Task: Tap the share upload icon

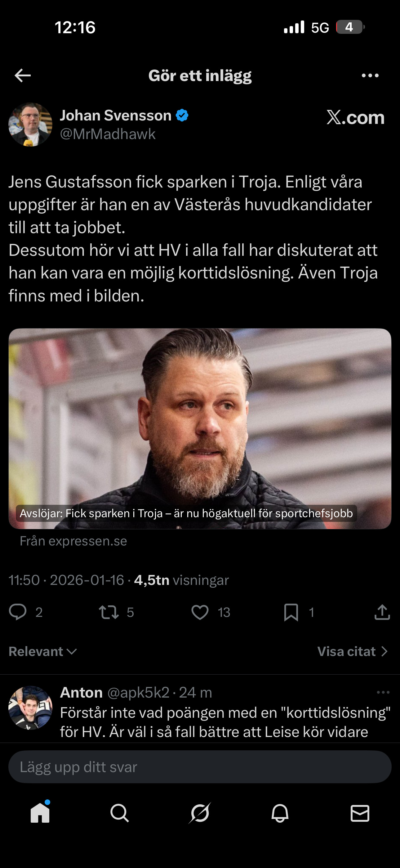Action: point(382,612)
